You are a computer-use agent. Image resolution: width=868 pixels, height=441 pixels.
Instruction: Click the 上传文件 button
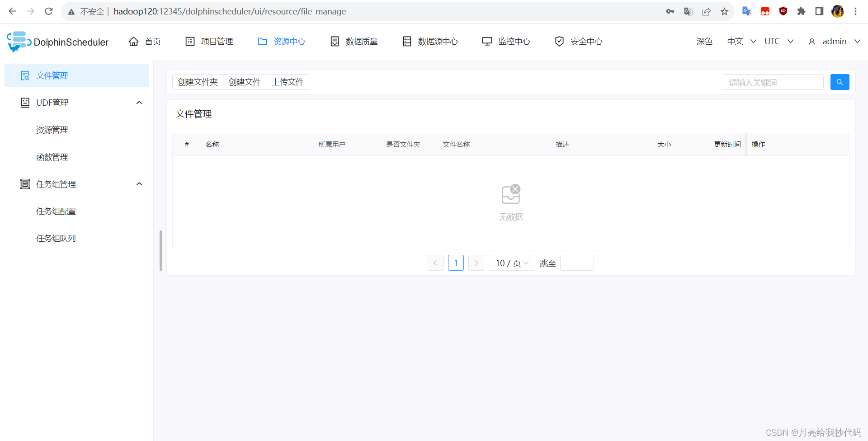coord(288,82)
